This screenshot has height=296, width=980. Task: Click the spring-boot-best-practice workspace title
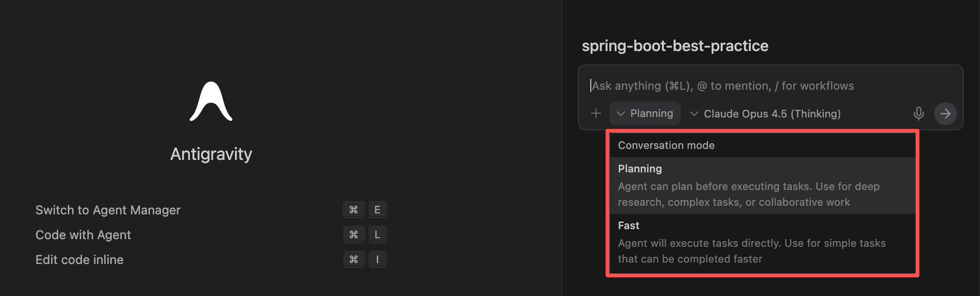[675, 46]
